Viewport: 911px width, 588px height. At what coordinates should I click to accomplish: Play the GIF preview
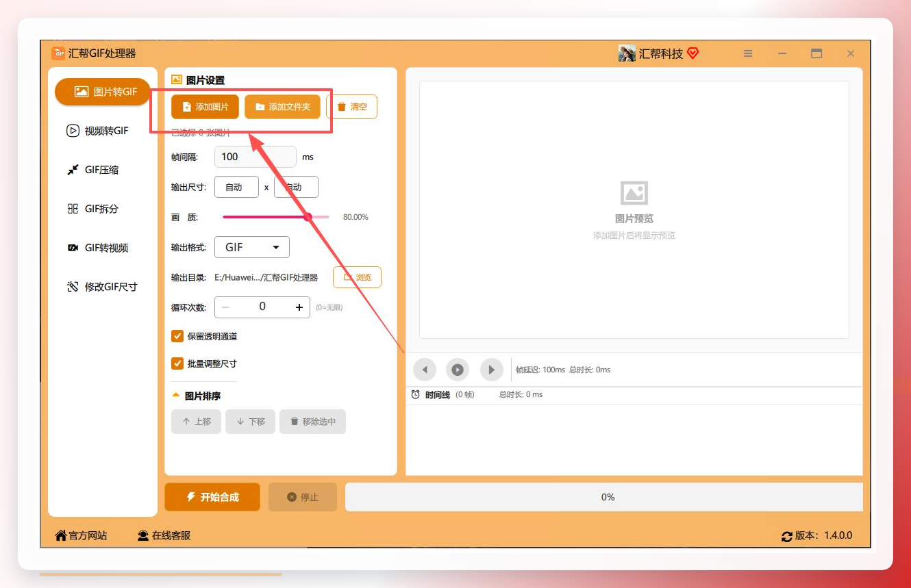[x=458, y=370]
